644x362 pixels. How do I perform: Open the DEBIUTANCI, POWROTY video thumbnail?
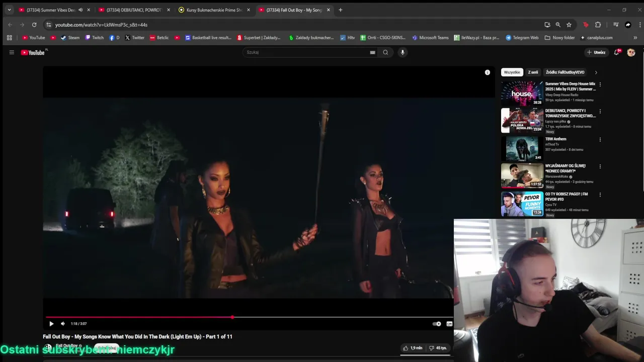point(522,120)
